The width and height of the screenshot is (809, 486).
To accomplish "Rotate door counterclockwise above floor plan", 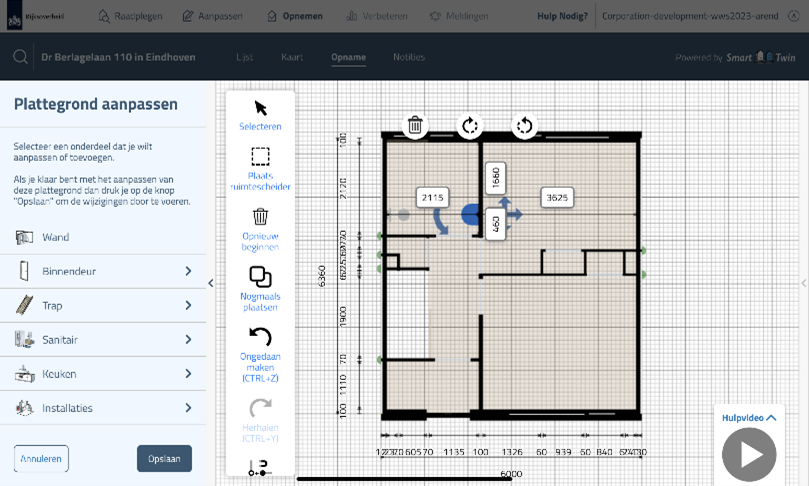I will 524,126.
